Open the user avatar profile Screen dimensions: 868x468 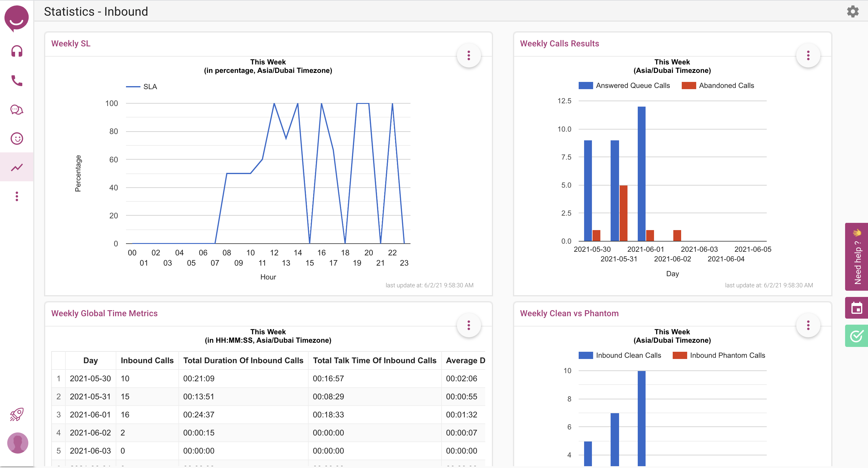[17, 443]
